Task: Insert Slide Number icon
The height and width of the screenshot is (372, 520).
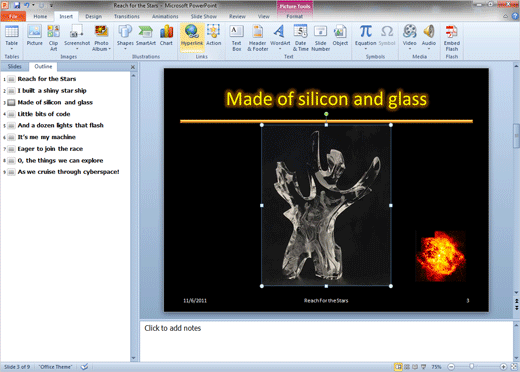Action: tap(320, 37)
